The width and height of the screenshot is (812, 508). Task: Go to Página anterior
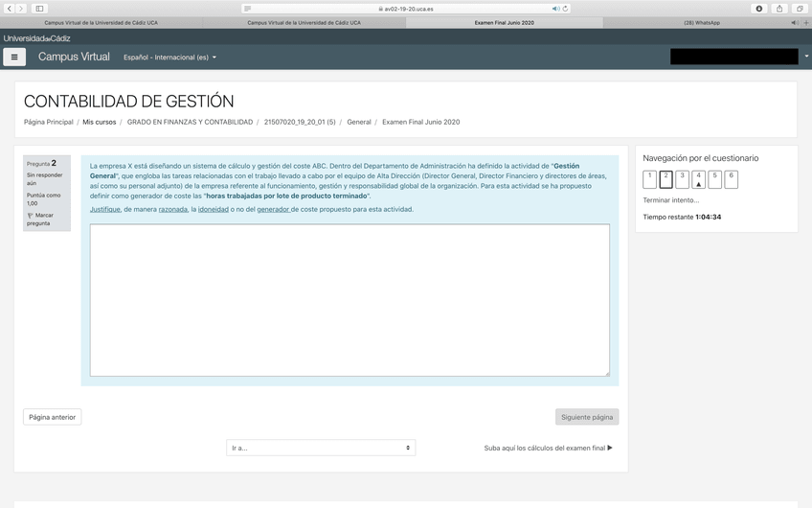[53, 417]
